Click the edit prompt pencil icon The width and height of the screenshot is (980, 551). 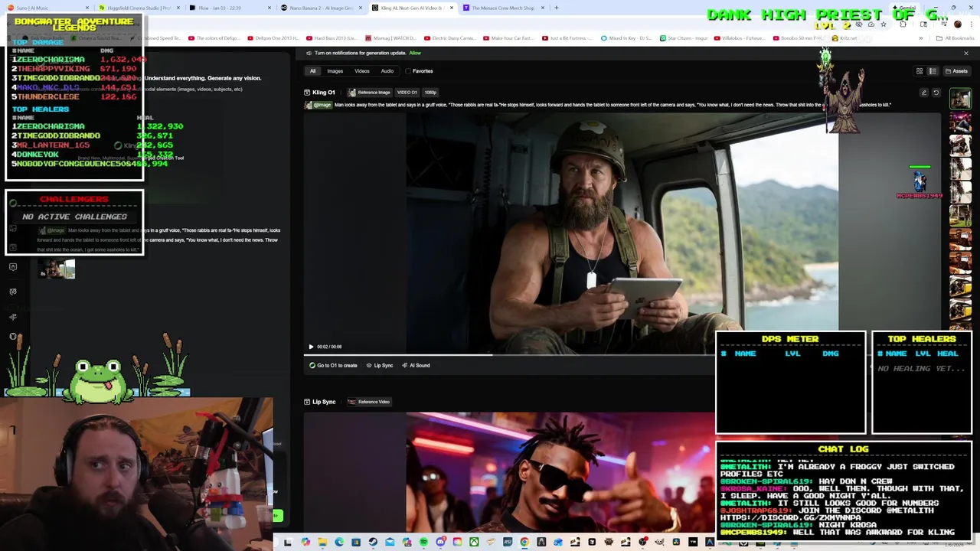pos(924,93)
